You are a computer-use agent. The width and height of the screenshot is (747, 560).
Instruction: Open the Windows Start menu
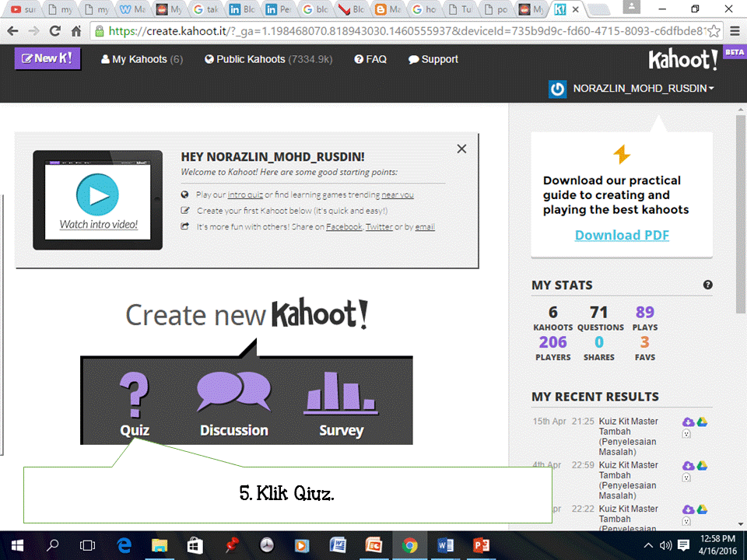(x=17, y=546)
